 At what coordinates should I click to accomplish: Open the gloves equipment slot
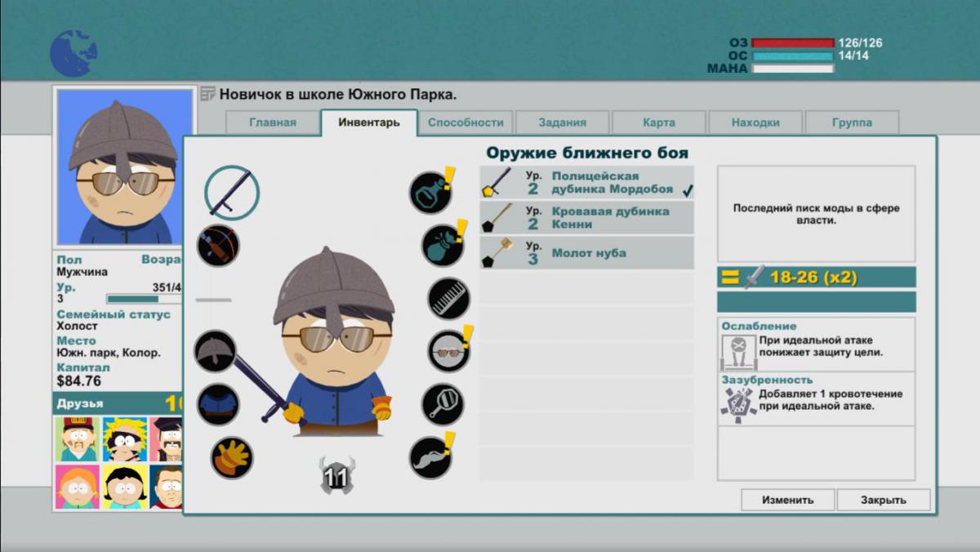232,457
